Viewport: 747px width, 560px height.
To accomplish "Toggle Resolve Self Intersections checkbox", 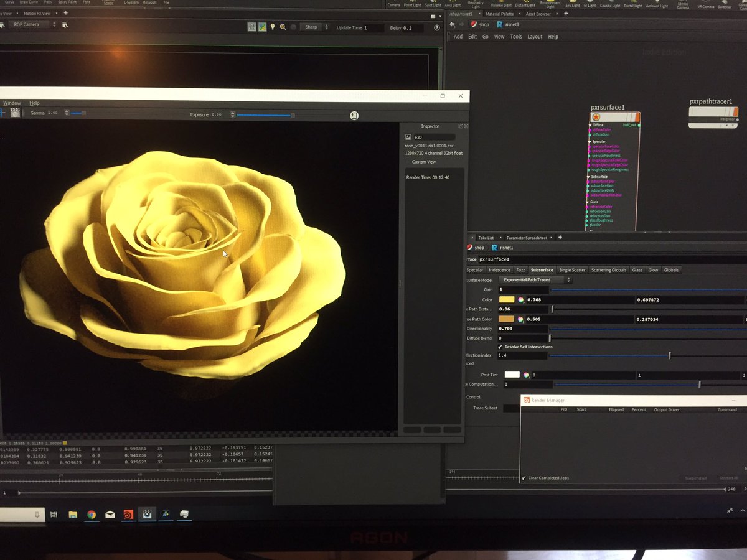I will (x=500, y=347).
